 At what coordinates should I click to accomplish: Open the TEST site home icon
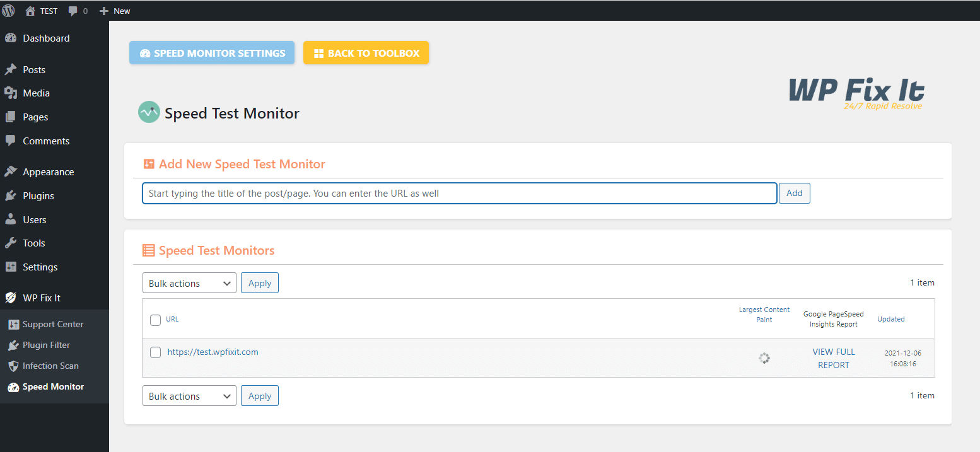(30, 11)
